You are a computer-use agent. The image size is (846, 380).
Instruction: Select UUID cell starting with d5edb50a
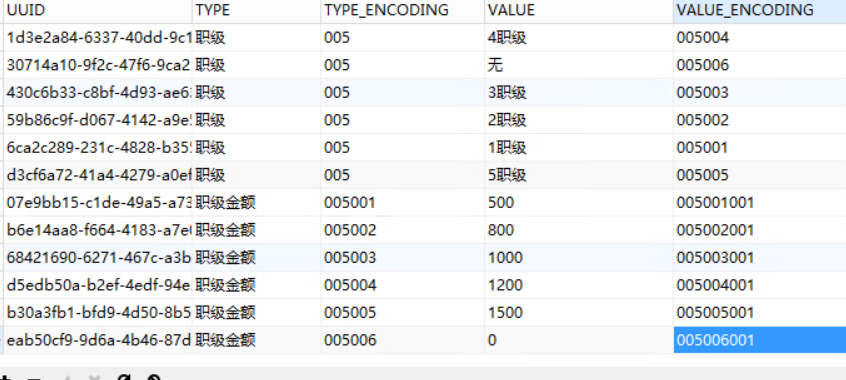pos(98,285)
